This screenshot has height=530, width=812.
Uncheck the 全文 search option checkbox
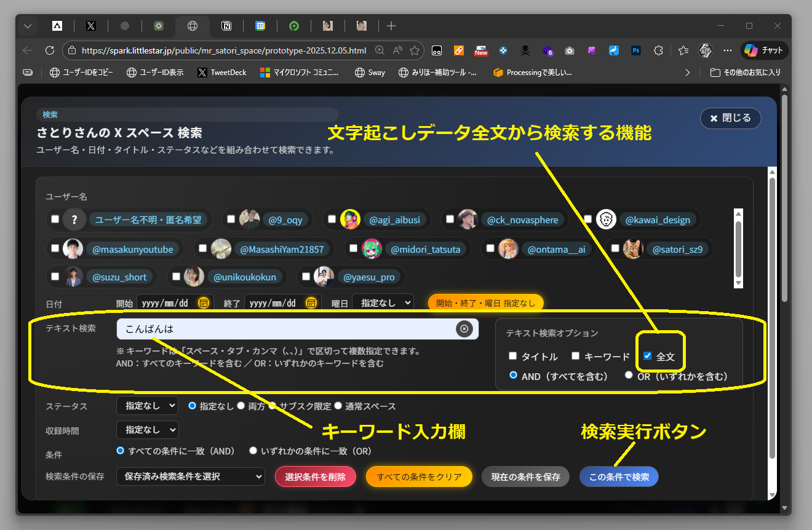pyautogui.click(x=647, y=355)
